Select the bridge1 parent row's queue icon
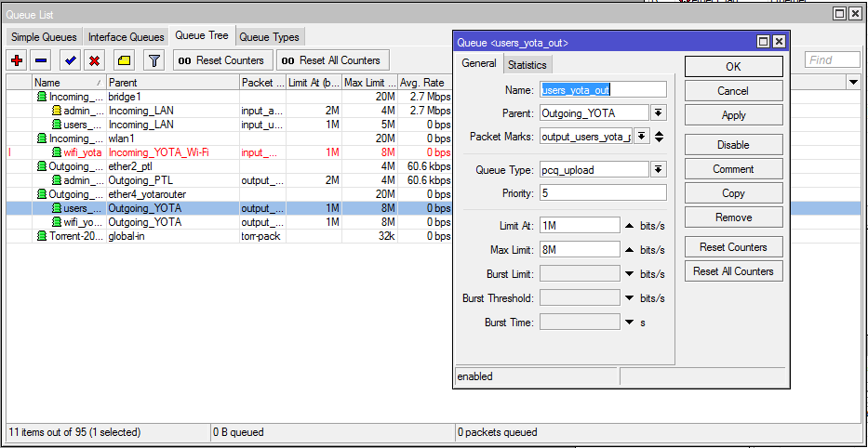The image size is (868, 448). click(42, 97)
